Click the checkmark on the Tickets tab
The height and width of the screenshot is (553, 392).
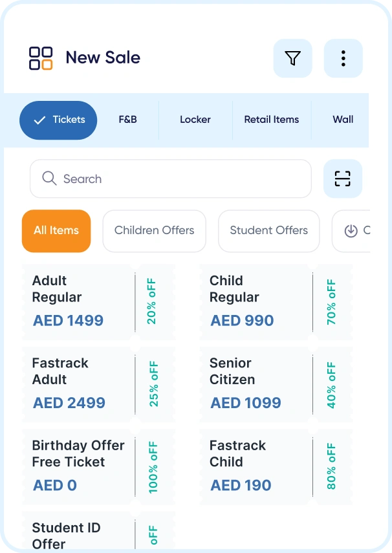[x=39, y=120]
